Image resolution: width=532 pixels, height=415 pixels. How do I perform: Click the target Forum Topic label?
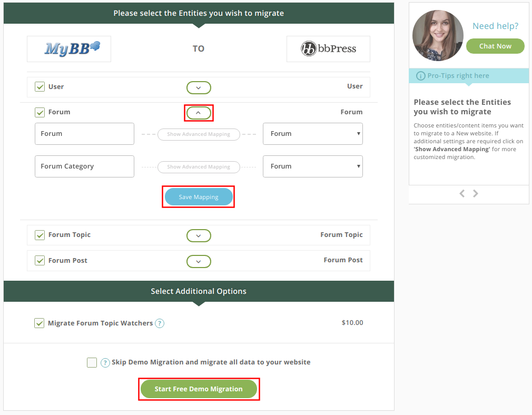(341, 235)
